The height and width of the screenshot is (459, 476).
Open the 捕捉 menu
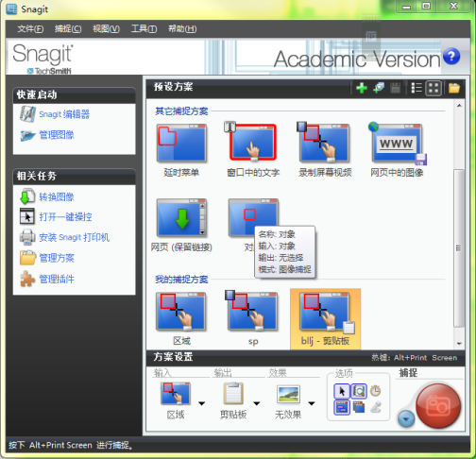[x=68, y=29]
